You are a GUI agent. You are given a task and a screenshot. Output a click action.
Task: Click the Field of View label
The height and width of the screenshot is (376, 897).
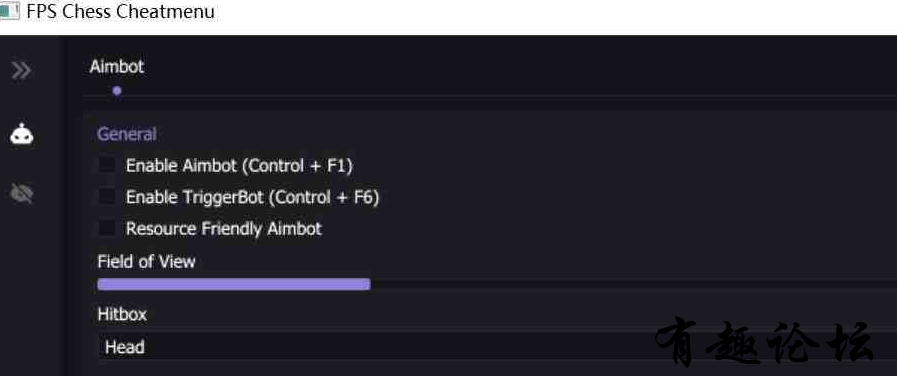146,262
